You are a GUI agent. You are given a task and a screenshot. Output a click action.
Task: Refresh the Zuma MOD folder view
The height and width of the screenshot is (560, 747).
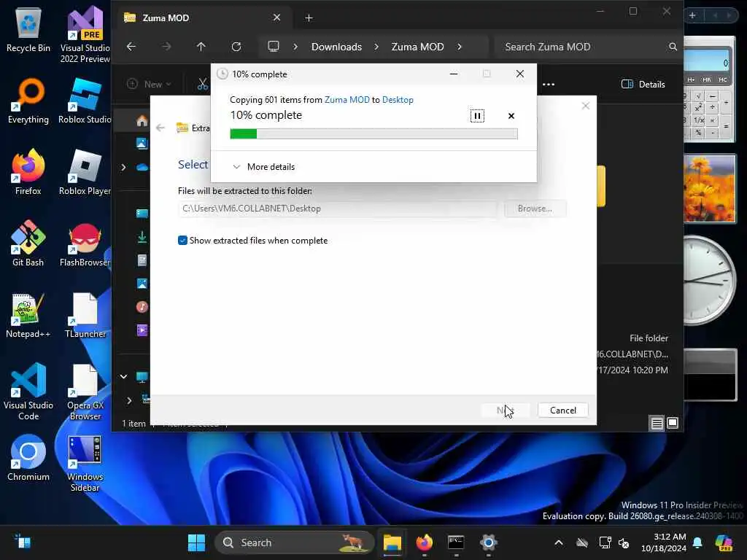coord(236,47)
